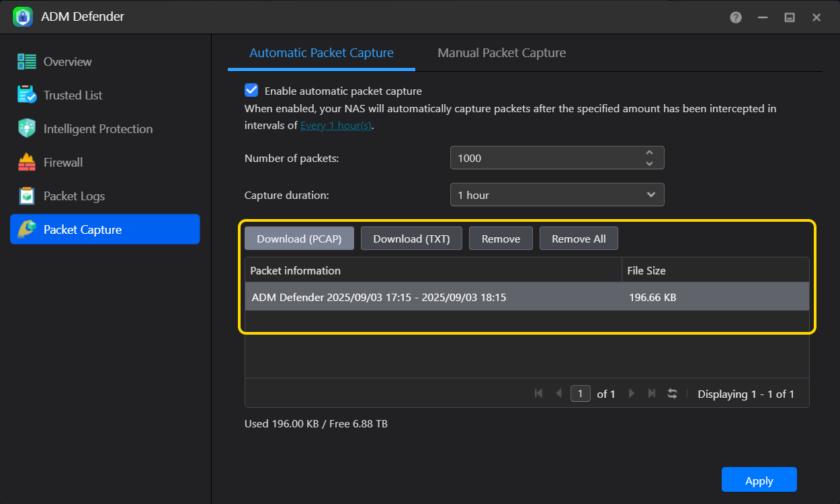This screenshot has height=504, width=840.
Task: Open the Capture duration dropdown
Action: [557, 195]
